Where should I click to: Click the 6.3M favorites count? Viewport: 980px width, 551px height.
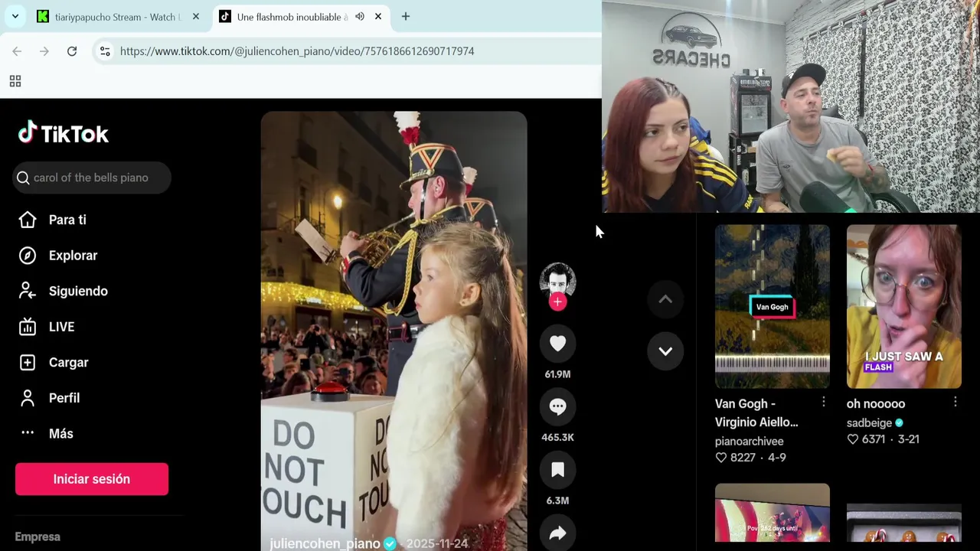(557, 500)
